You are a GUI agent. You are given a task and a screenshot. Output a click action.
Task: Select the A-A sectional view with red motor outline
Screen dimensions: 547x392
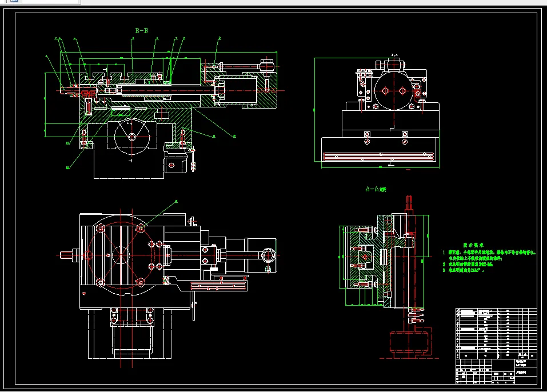tap(389, 277)
